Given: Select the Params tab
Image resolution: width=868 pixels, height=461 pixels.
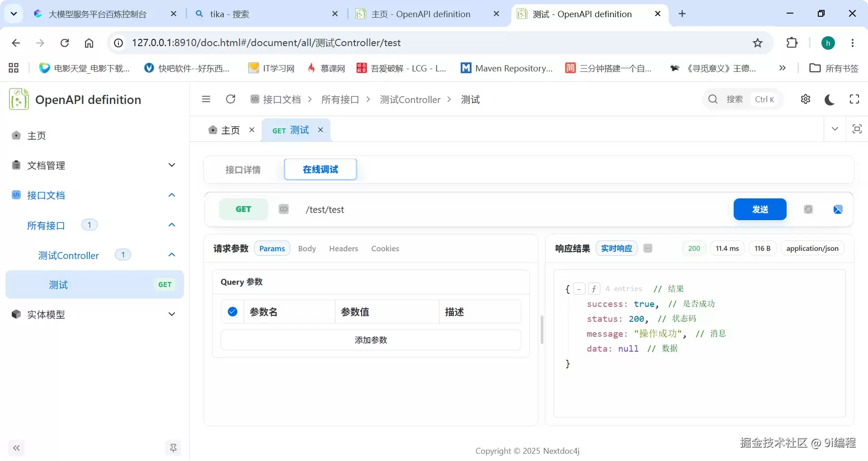Looking at the screenshot, I should pyautogui.click(x=272, y=248).
